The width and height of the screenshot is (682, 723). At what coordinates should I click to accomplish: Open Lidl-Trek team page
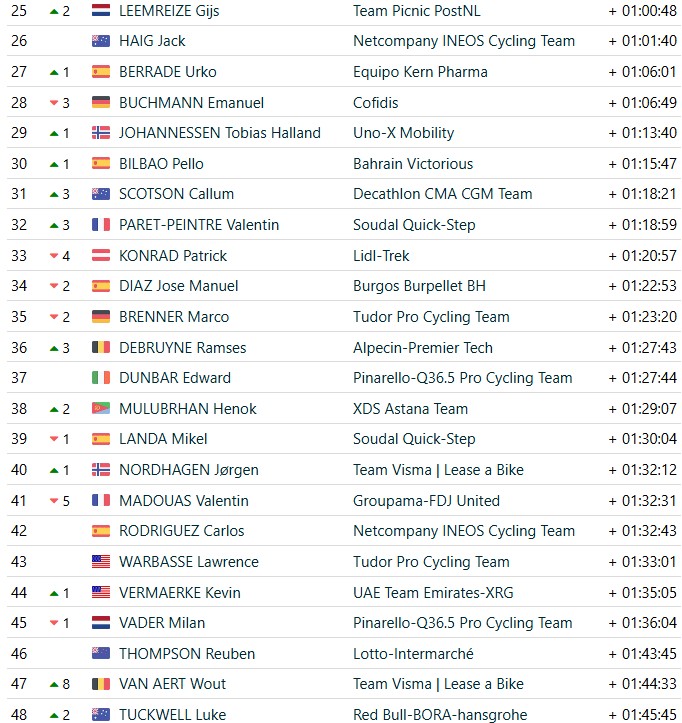381,255
